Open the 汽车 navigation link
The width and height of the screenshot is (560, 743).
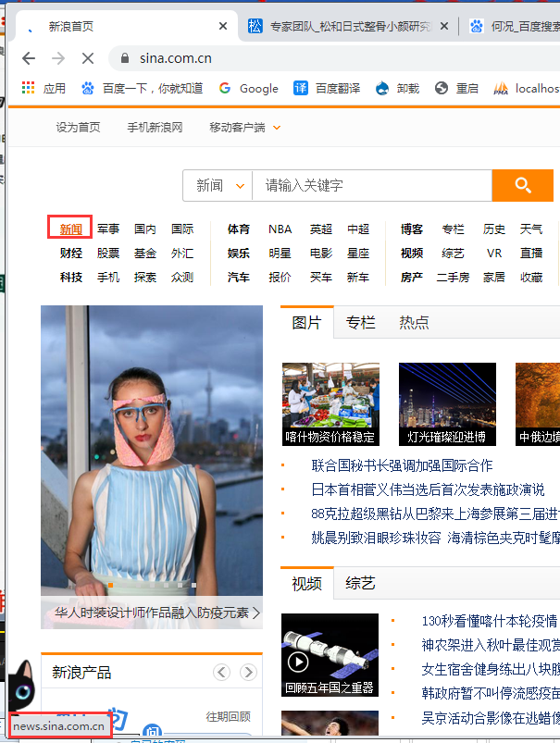click(238, 278)
